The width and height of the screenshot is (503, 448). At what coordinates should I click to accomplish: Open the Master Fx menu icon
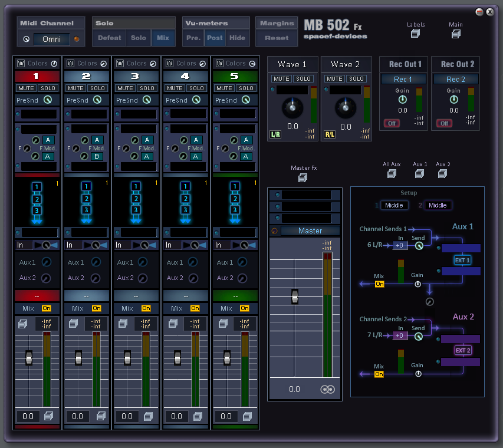[x=303, y=177]
